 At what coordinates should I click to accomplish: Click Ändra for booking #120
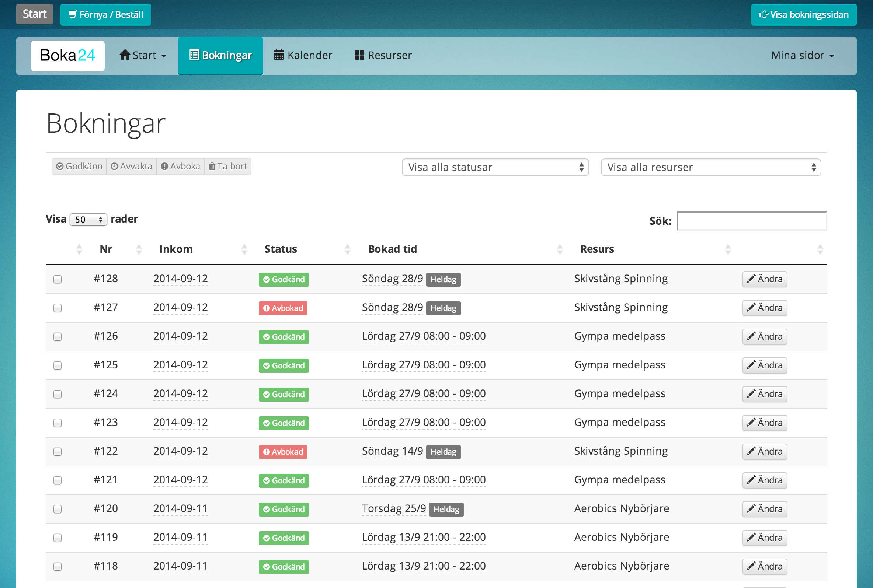coord(765,509)
